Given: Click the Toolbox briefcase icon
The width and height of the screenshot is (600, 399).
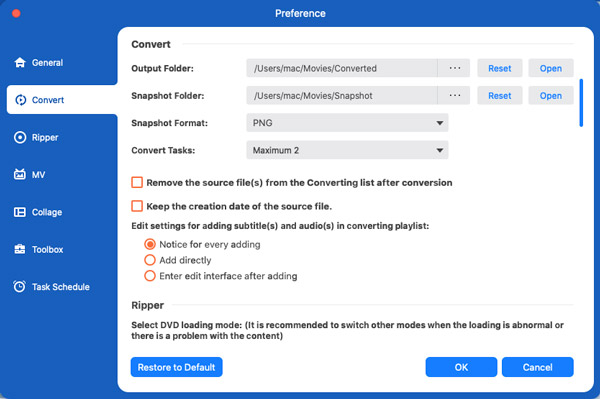Looking at the screenshot, I should pyautogui.click(x=20, y=249).
